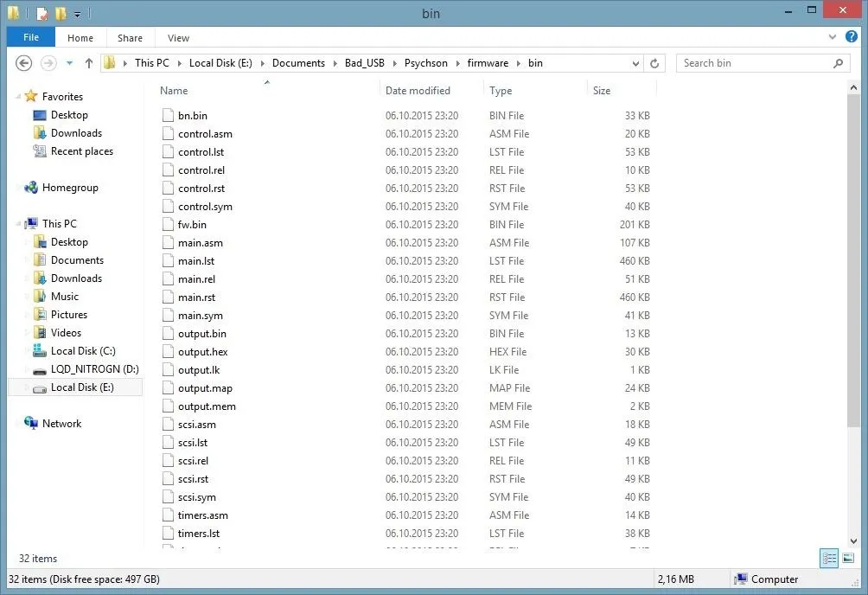
Task: Click scroll-down arrow of file list
Action: click(853, 541)
